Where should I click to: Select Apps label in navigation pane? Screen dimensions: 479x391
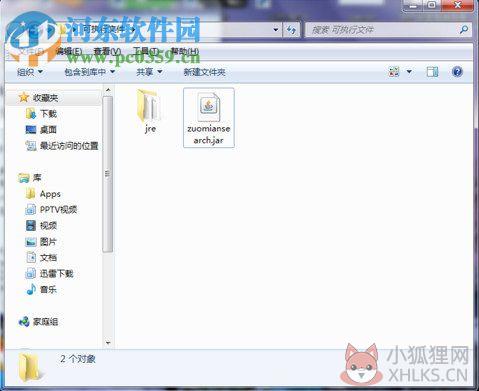coord(50,194)
